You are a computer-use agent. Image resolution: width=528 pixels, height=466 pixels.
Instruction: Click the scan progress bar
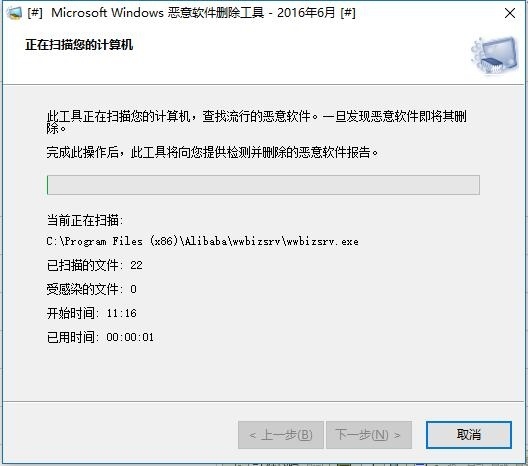point(263,185)
